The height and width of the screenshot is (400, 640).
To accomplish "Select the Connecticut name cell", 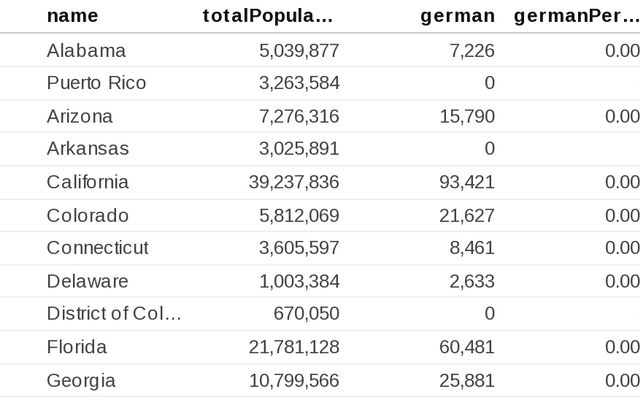I will coord(97,248).
